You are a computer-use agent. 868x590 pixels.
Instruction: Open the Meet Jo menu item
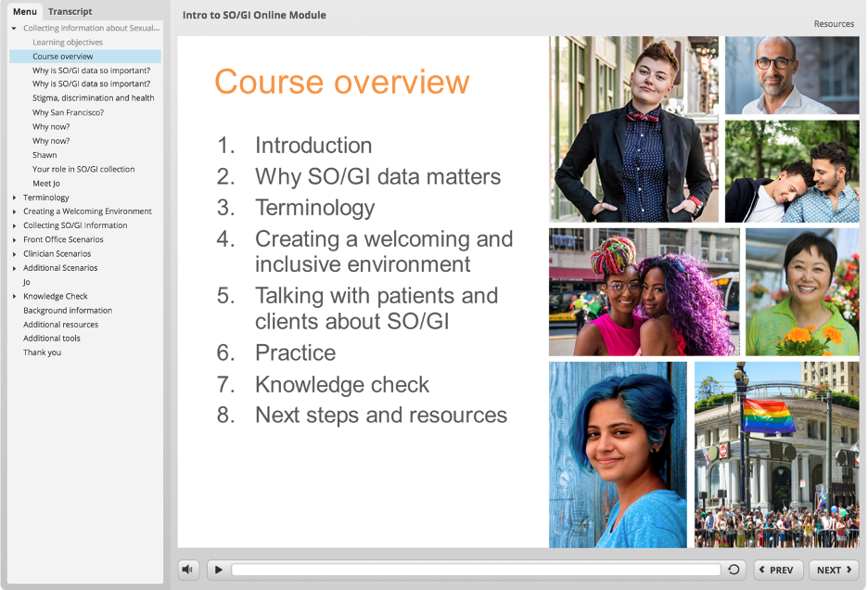click(x=46, y=184)
